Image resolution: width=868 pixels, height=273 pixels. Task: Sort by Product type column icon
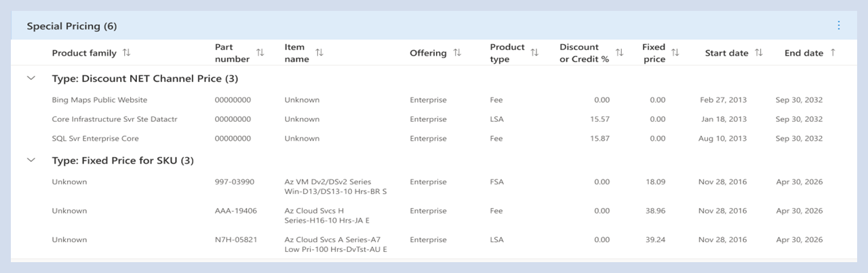[x=534, y=53]
